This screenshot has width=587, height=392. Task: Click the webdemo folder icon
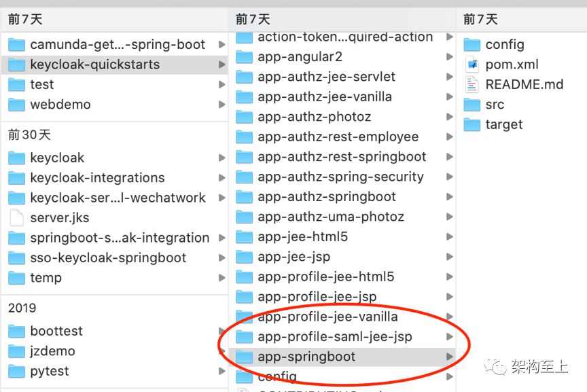[x=16, y=105]
